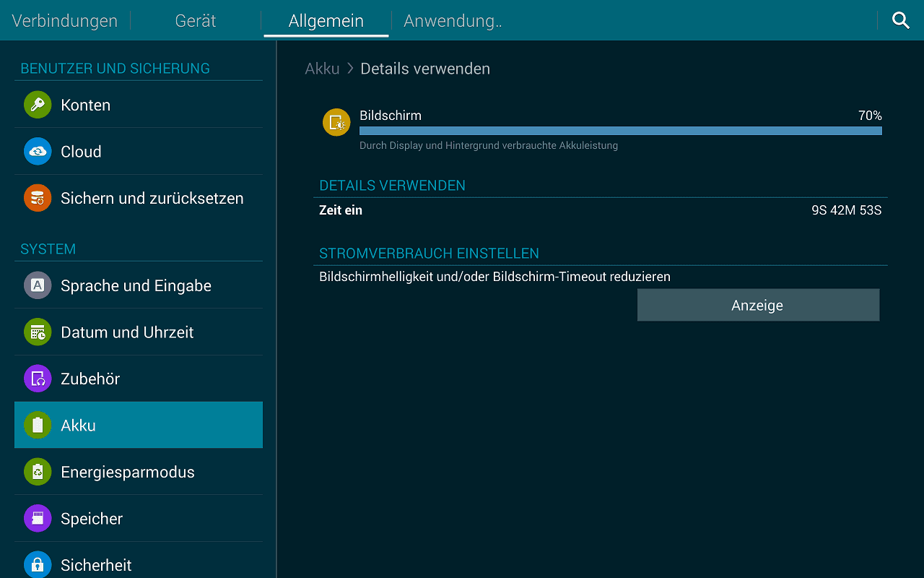Viewport: 924px width, 578px height.
Task: Open the Anwendung.. tab
Action: pos(453,21)
